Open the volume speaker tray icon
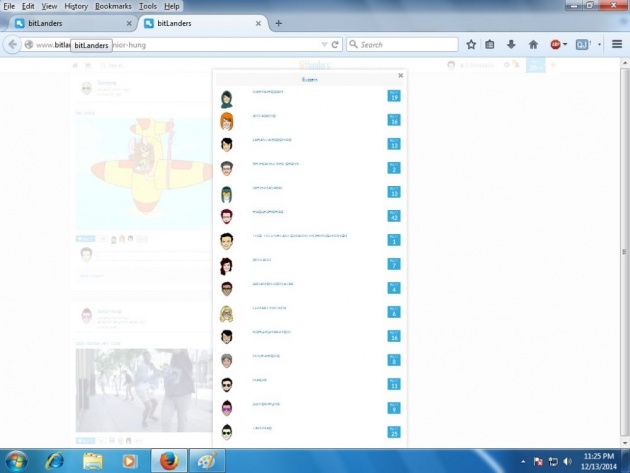Screen dimensions: 630x473 [567, 461]
